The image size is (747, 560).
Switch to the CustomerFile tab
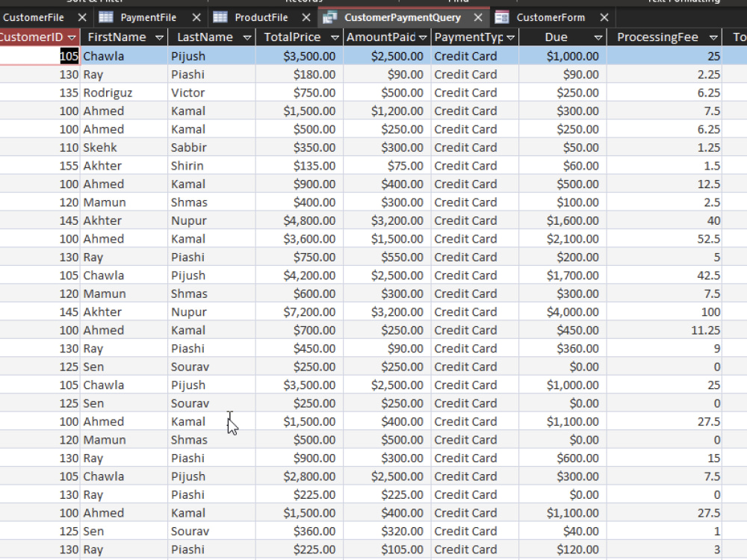pyautogui.click(x=34, y=18)
